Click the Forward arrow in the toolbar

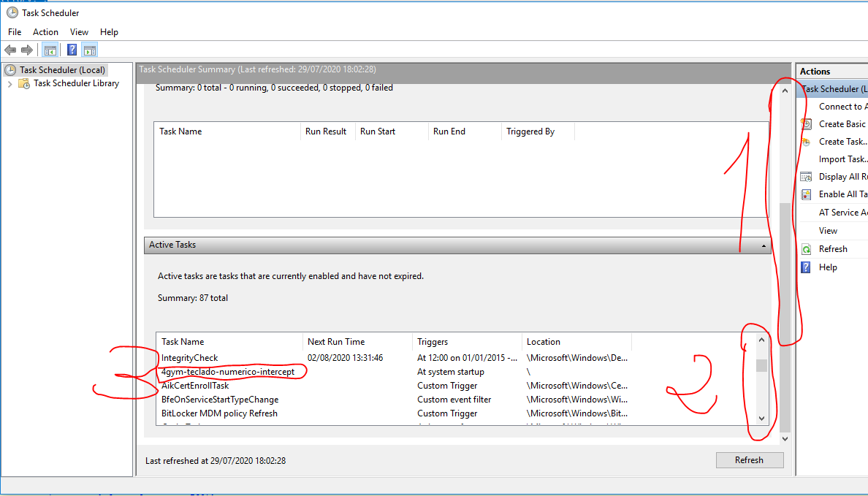(x=27, y=50)
